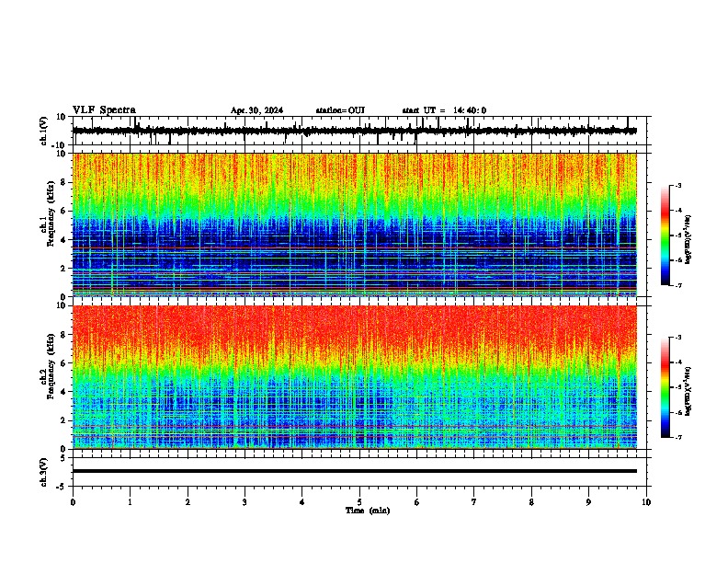Click the 'start UT = 14:40:0' label

[x=444, y=110]
